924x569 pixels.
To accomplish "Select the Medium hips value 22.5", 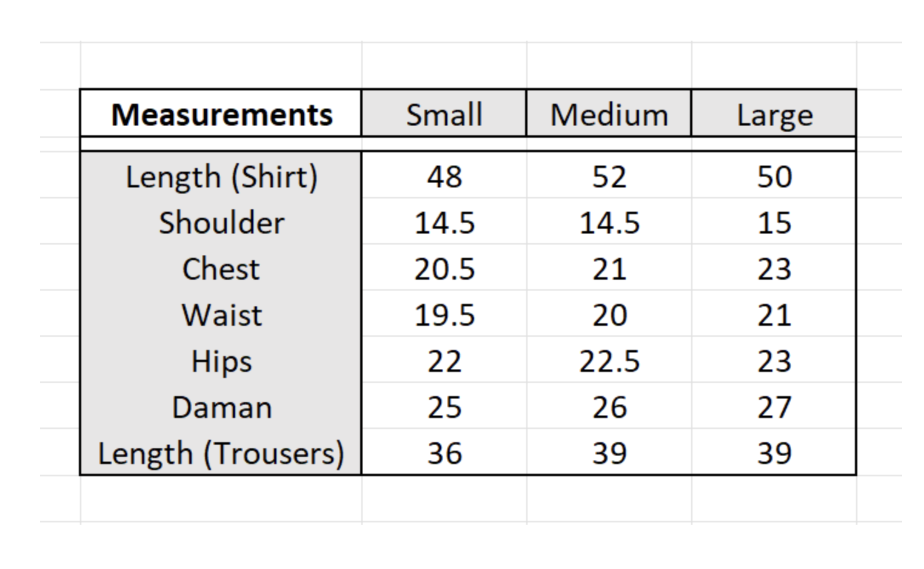I will (x=609, y=361).
